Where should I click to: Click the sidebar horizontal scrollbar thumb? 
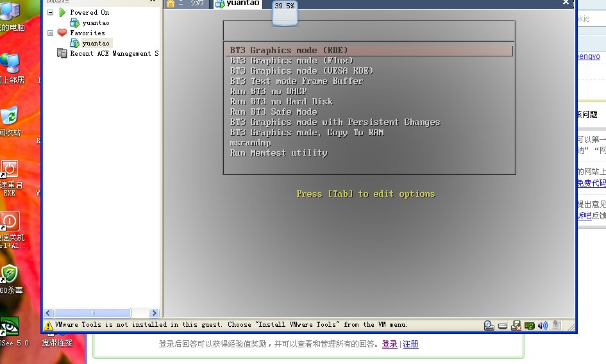point(92,313)
